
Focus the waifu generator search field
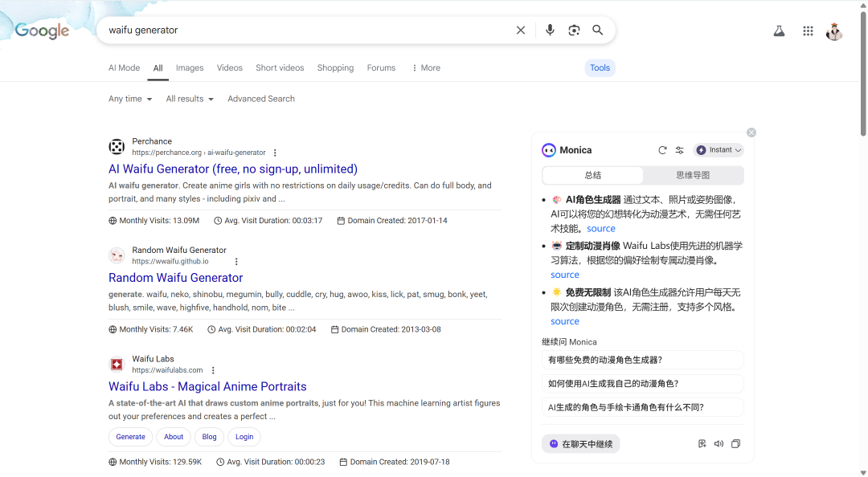(307, 31)
